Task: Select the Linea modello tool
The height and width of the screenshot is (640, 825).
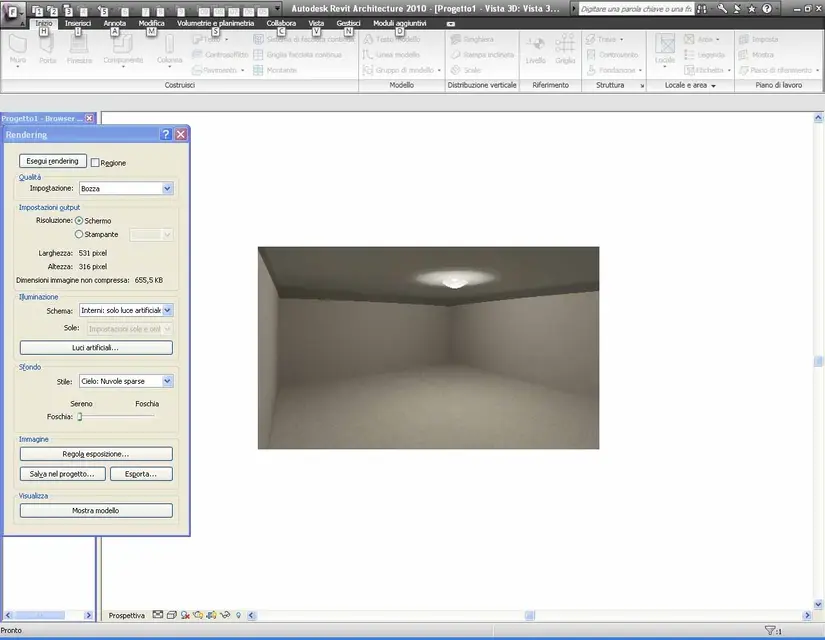Action: point(391,55)
